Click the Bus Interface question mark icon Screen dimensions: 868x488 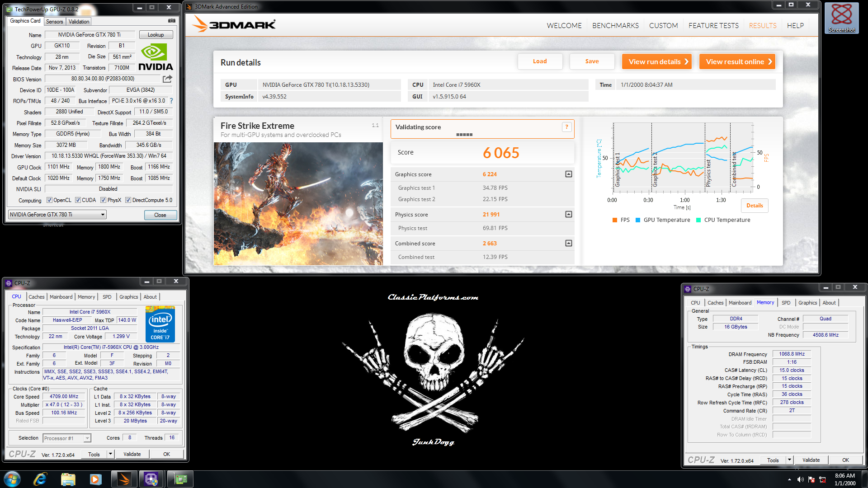pyautogui.click(x=171, y=101)
